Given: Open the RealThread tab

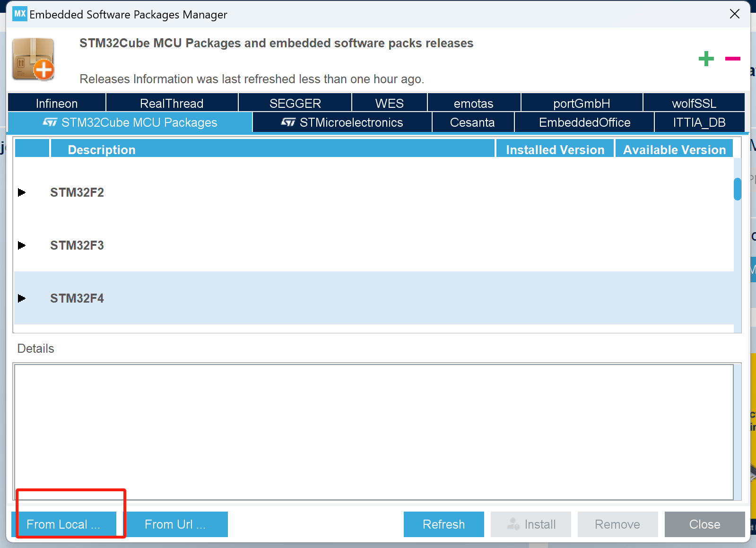Looking at the screenshot, I should (172, 103).
